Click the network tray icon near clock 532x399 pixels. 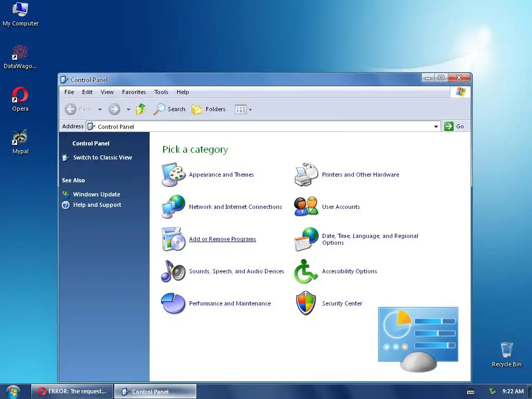pos(493,391)
